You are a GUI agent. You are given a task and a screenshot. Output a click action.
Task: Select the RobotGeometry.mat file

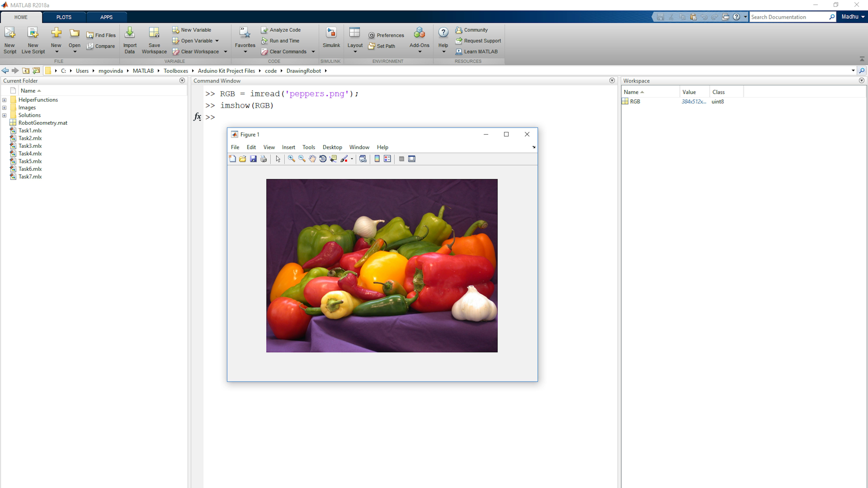[43, 123]
